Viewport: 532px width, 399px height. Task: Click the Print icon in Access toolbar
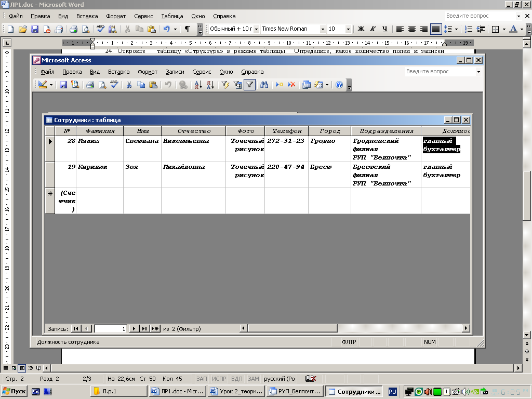coord(90,85)
